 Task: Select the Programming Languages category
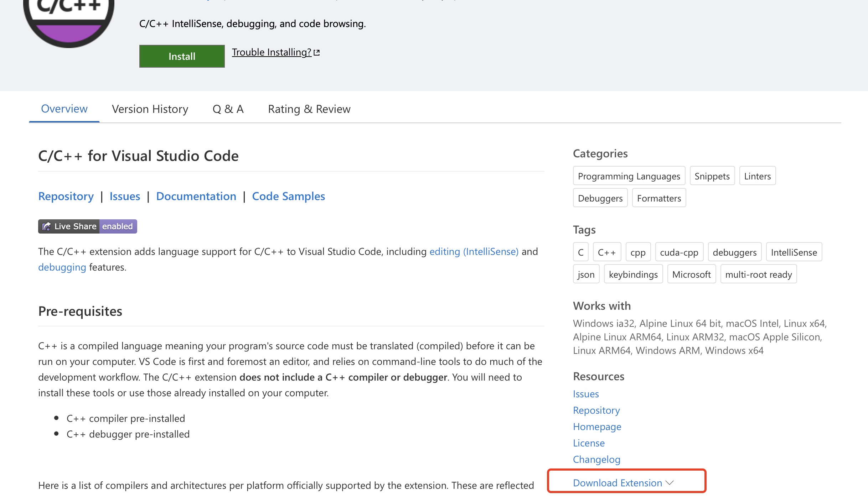point(629,176)
